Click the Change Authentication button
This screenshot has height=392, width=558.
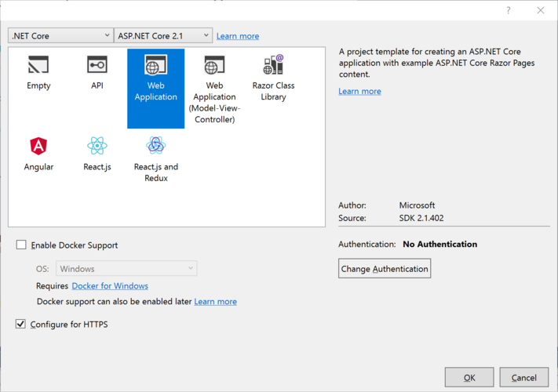point(385,269)
